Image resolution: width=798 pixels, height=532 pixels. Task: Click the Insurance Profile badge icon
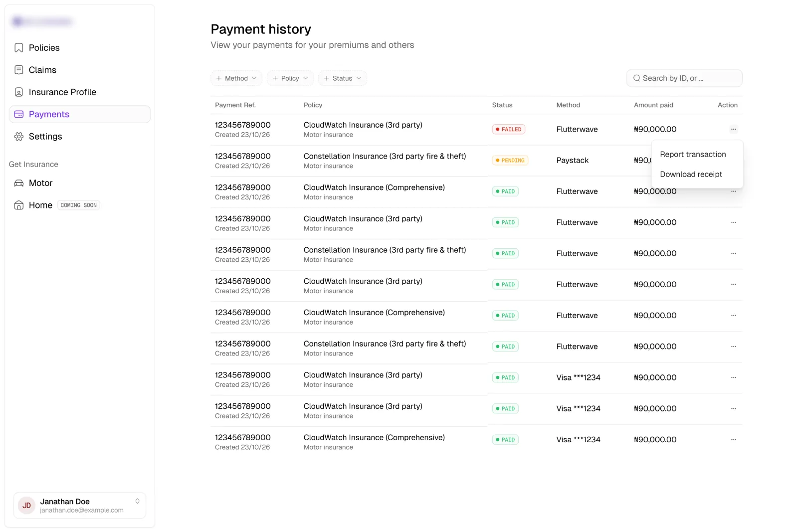[x=19, y=92]
